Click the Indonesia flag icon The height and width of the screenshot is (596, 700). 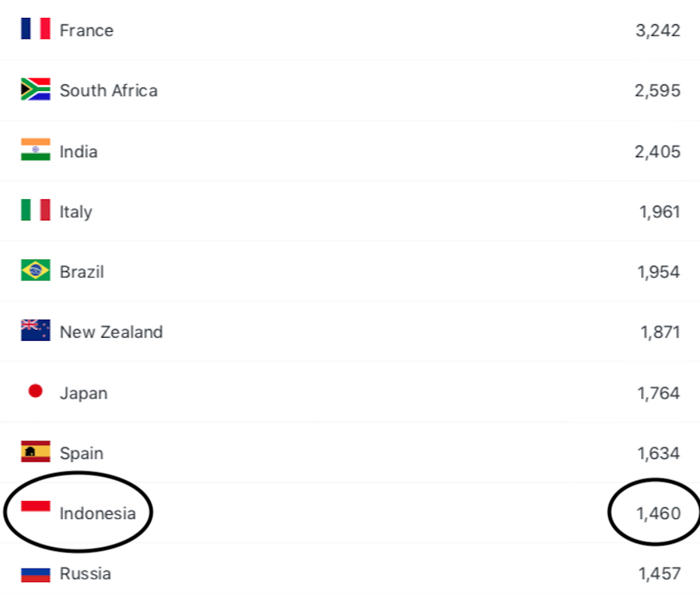click(35, 507)
